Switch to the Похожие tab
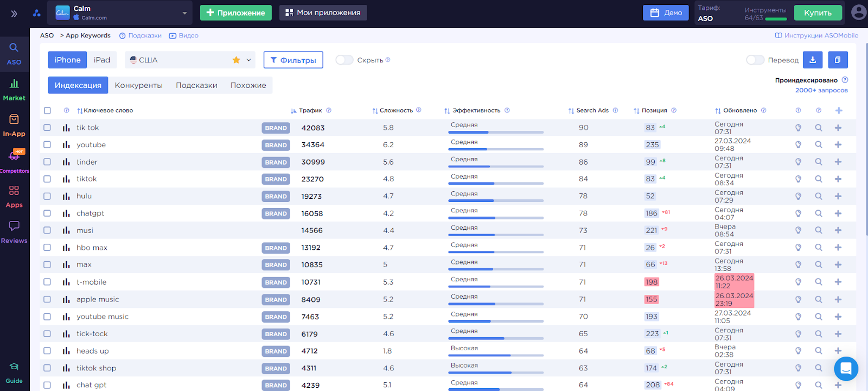Screen dimensions: 868x391 (x=248, y=85)
